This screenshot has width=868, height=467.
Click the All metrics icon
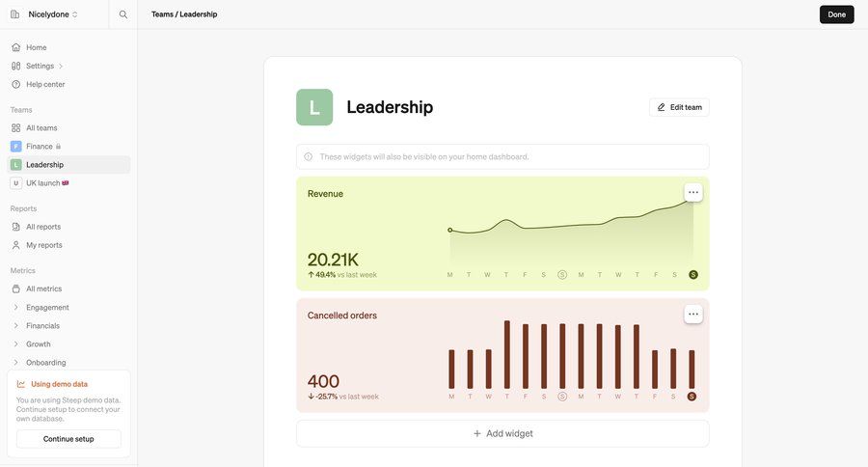tap(16, 288)
